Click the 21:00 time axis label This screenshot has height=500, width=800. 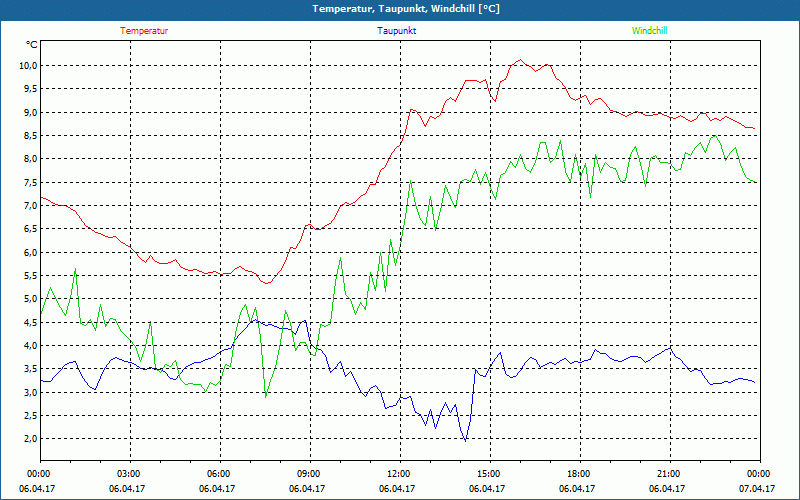coord(670,474)
